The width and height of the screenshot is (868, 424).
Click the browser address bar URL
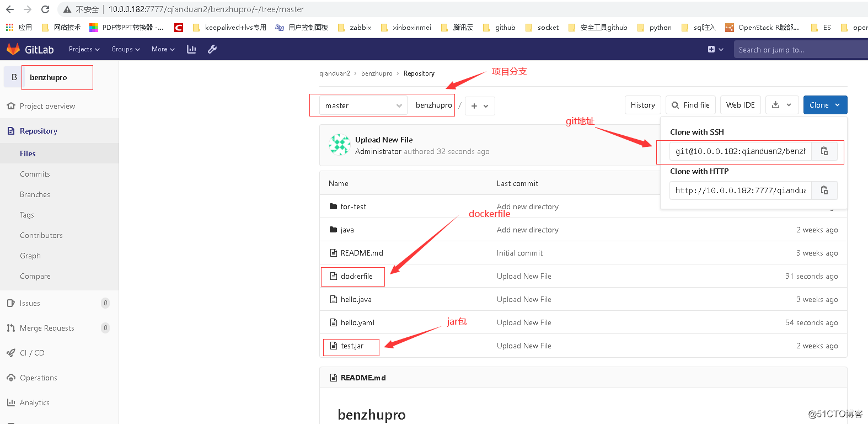pyautogui.click(x=206, y=9)
